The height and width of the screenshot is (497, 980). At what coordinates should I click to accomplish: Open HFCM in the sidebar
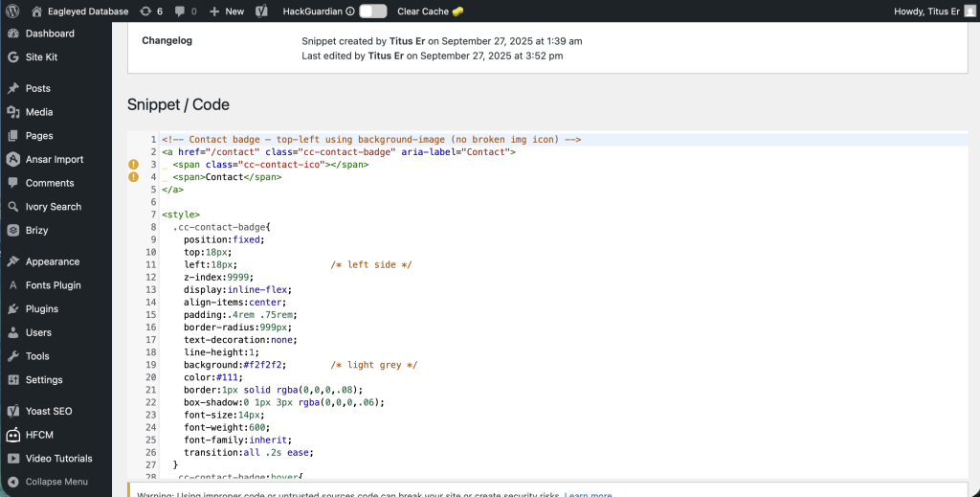click(39, 435)
